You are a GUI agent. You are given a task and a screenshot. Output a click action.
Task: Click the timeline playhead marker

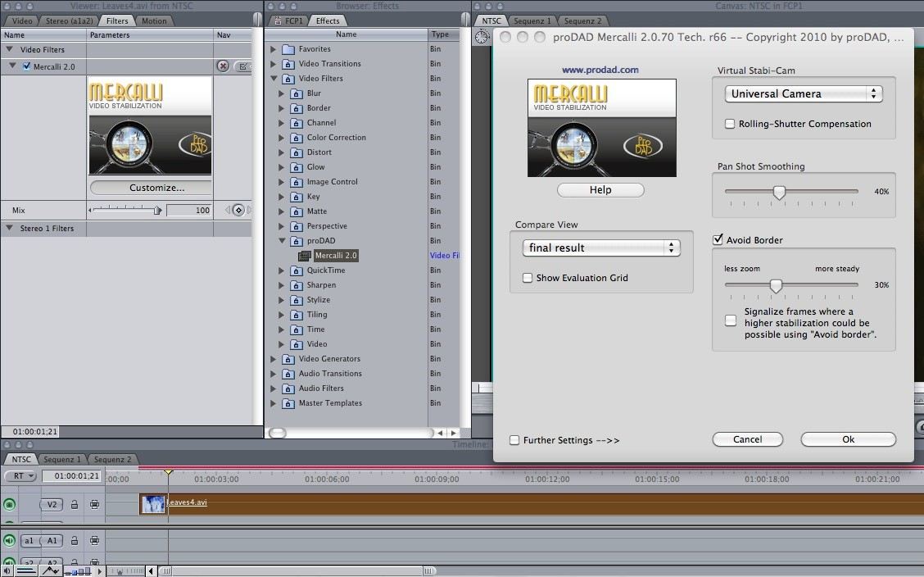[x=168, y=472]
